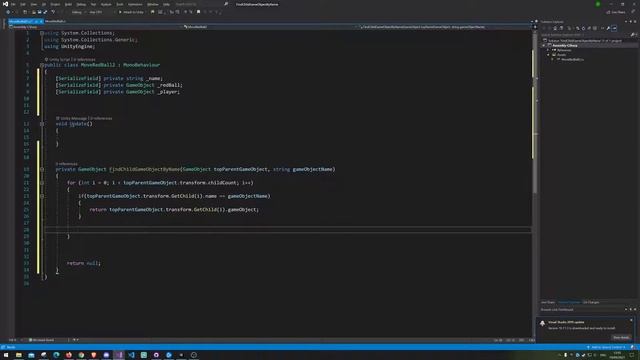This screenshot has width=640, height=360.
Task: Click the Visual Studio logo icon
Action: click(x=5, y=4)
